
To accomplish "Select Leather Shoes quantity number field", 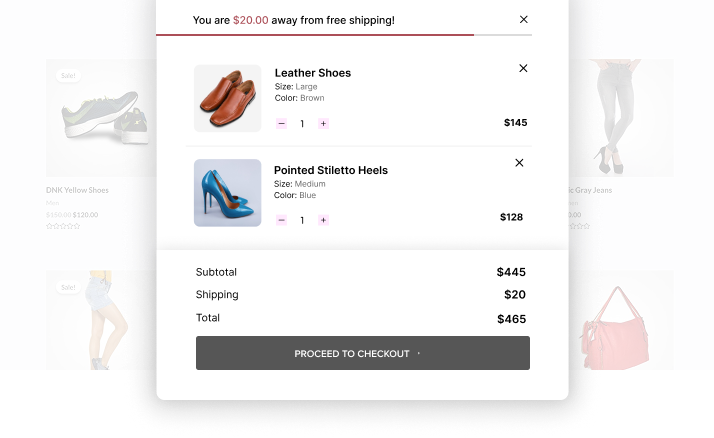I will (x=302, y=123).
